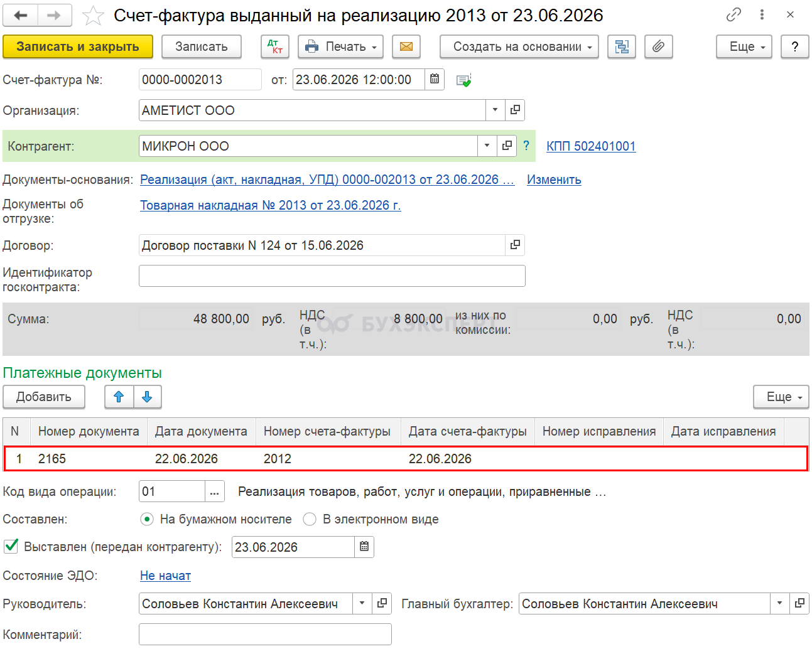Open the Печать menu
This screenshot has width=812, height=649.
coord(340,46)
